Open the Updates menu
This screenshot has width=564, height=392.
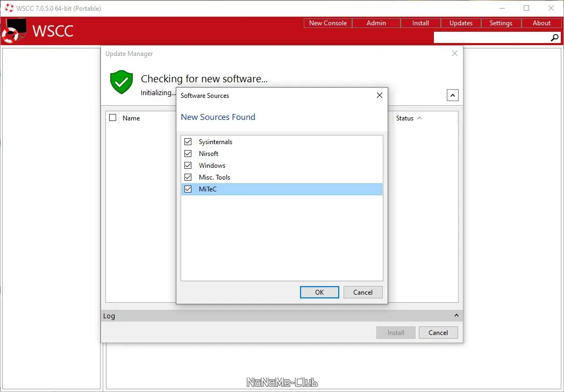point(461,23)
